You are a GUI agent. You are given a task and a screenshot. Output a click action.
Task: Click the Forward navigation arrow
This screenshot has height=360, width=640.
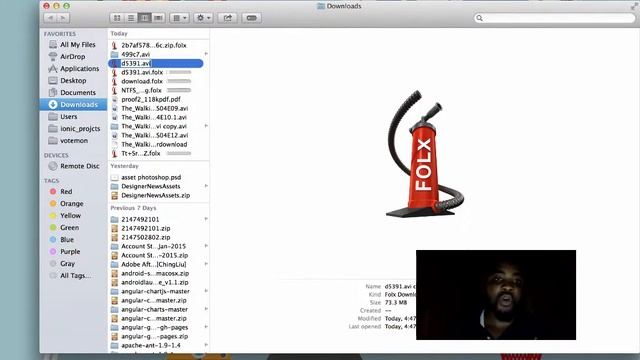pyautogui.click(x=63, y=18)
